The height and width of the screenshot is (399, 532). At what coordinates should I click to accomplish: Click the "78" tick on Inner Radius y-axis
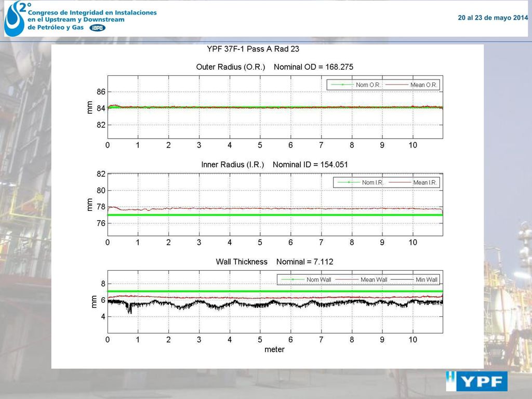pyautogui.click(x=101, y=207)
